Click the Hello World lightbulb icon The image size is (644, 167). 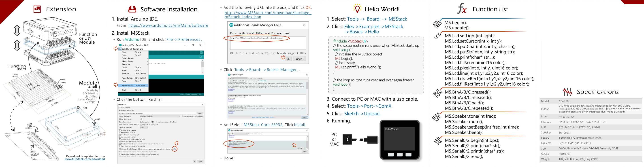point(357,8)
